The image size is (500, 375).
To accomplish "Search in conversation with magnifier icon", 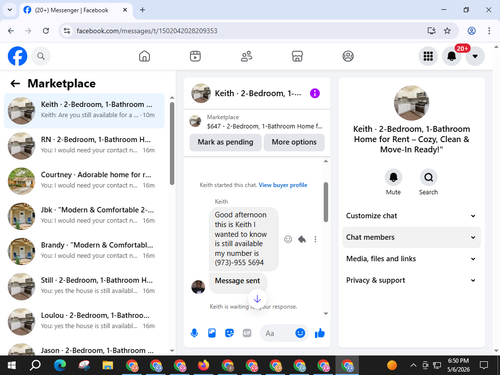I will tap(428, 177).
